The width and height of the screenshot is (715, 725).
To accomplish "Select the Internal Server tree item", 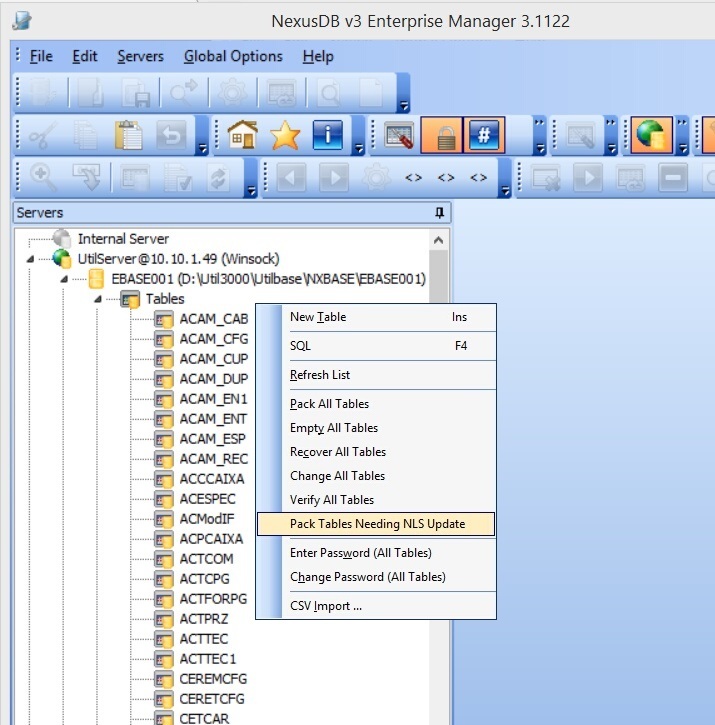I will [123, 239].
